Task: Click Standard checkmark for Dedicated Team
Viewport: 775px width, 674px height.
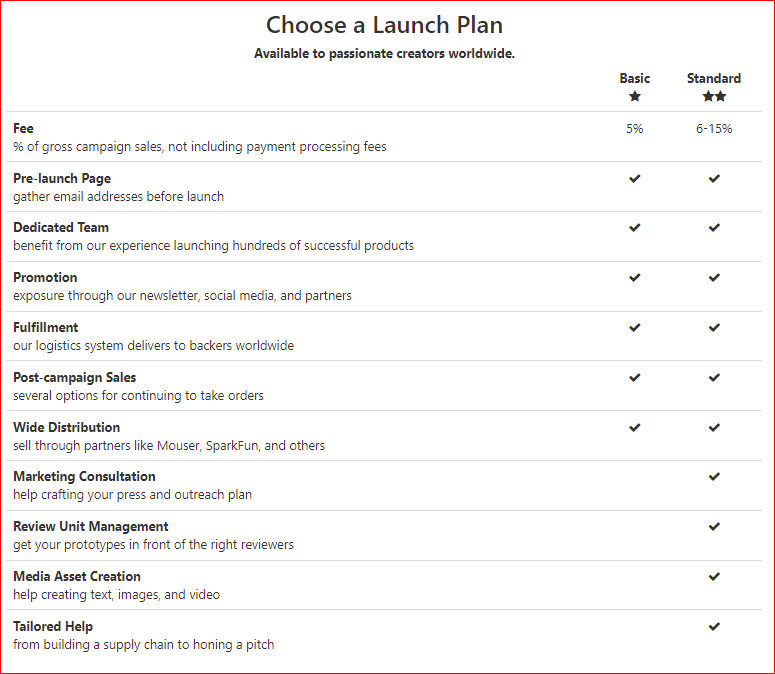Action: coord(714,228)
